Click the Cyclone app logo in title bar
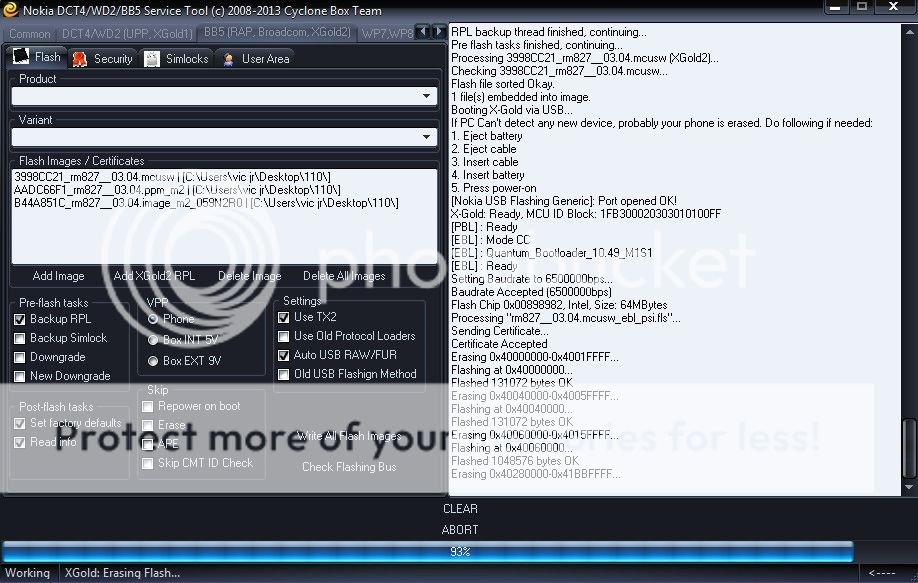This screenshot has height=583, width=918. point(10,11)
